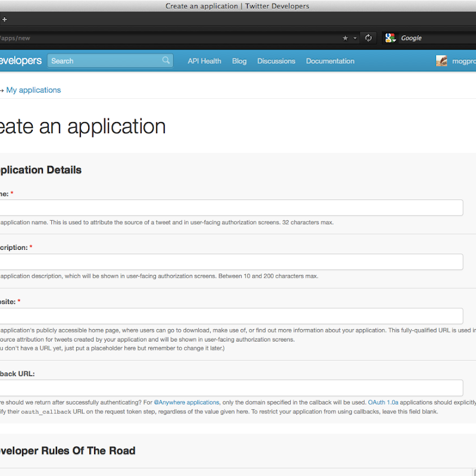The height and width of the screenshot is (476, 476).
Task: Reload the page using the refresh icon
Action: 368,38
